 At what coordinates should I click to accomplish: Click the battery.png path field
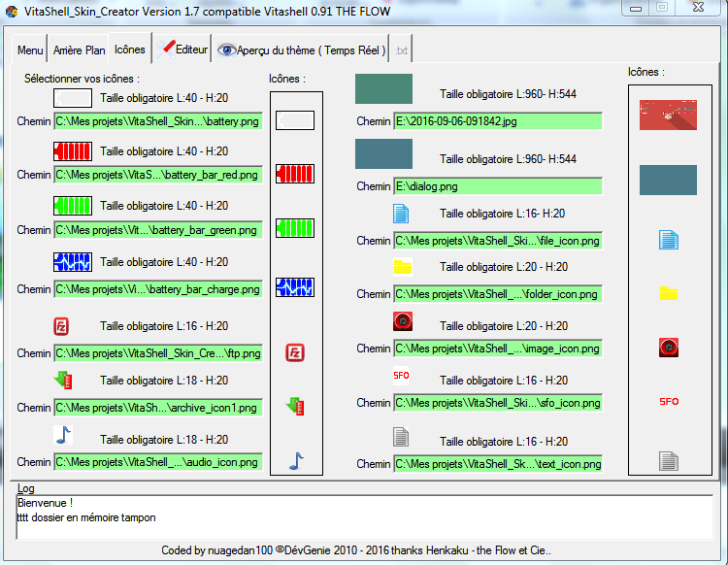158,121
